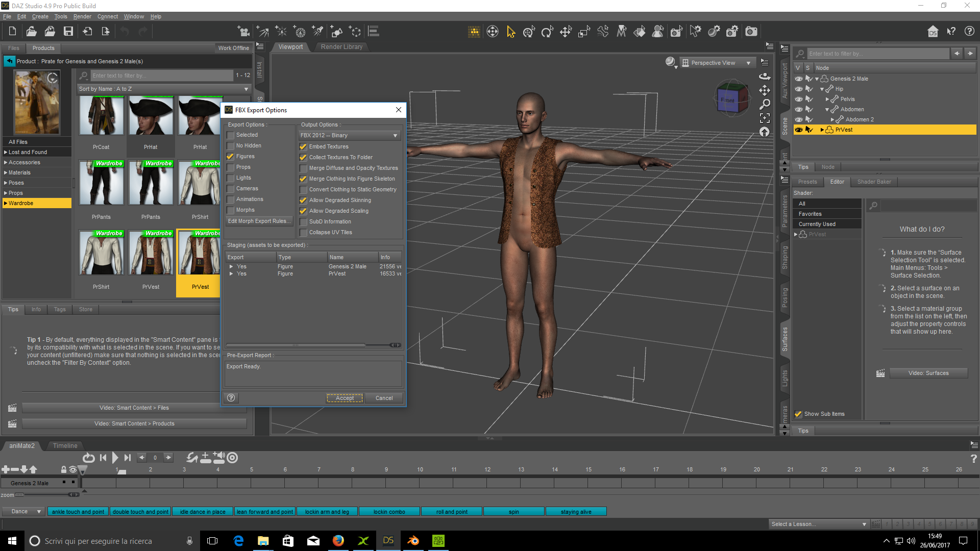The image size is (980, 551).
Task: Click the viewport Orbit rotate icon
Action: [x=765, y=77]
